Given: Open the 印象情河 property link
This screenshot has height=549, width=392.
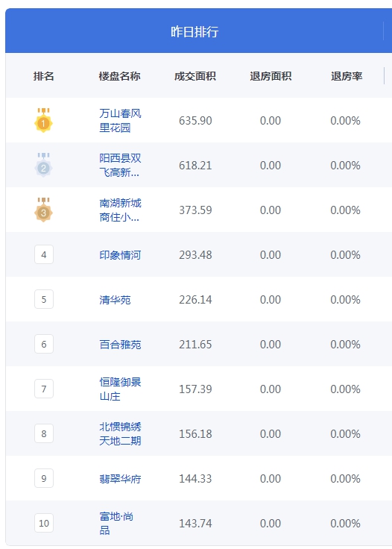Looking at the screenshot, I should [x=120, y=255].
